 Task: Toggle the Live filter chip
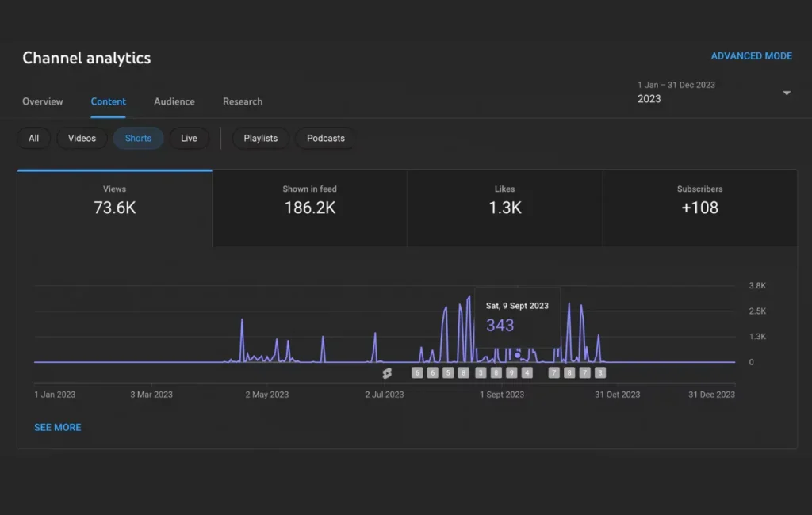click(189, 139)
